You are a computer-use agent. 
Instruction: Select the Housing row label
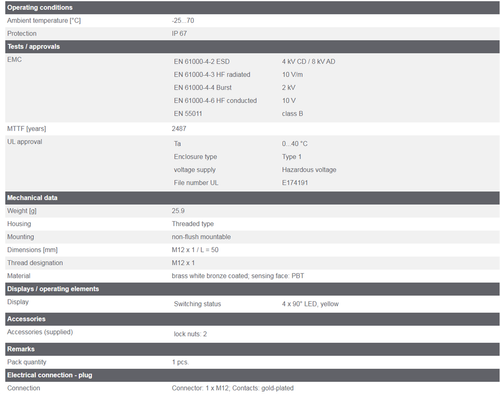tap(19, 224)
